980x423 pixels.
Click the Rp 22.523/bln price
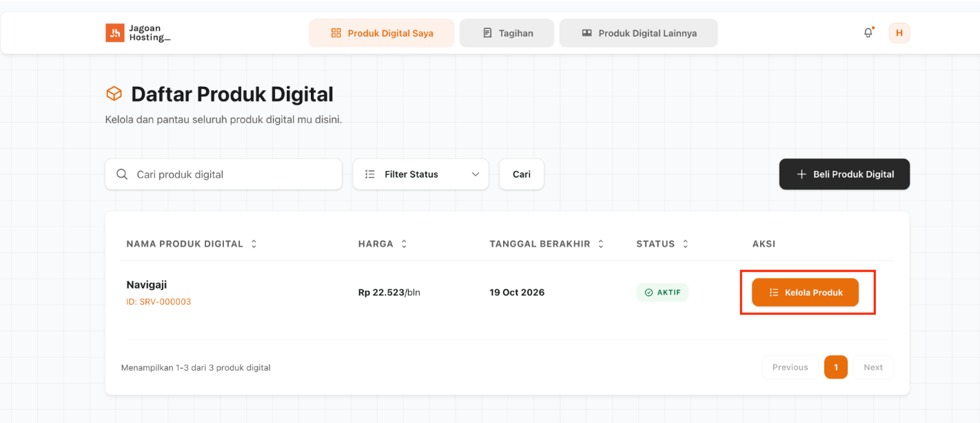389,292
